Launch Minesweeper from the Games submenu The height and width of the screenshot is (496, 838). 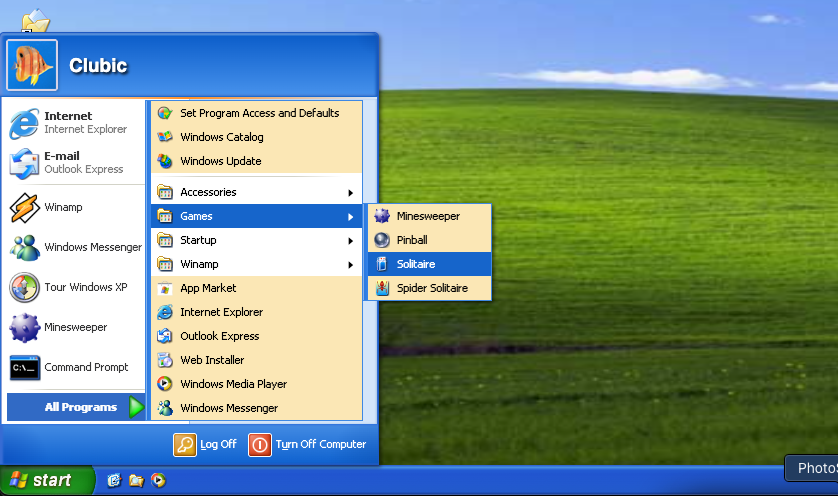click(430, 216)
